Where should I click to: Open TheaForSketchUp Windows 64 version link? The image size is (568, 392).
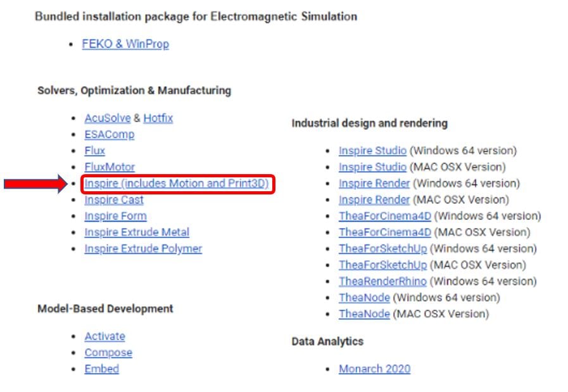pos(383,248)
